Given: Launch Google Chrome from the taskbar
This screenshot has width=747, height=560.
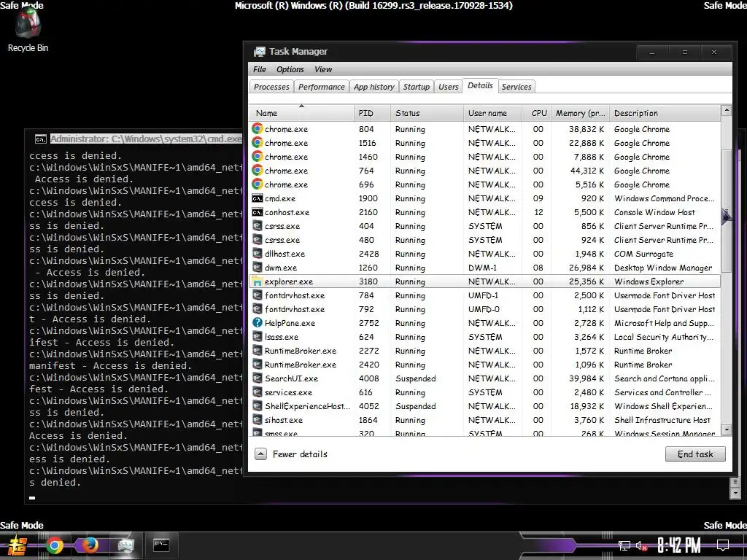Looking at the screenshot, I should point(54,545).
